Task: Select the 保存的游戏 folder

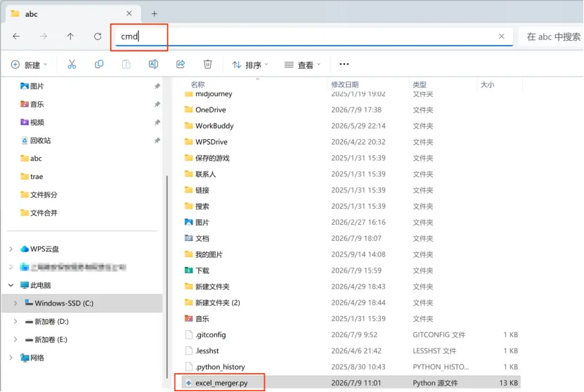Action: (207, 158)
